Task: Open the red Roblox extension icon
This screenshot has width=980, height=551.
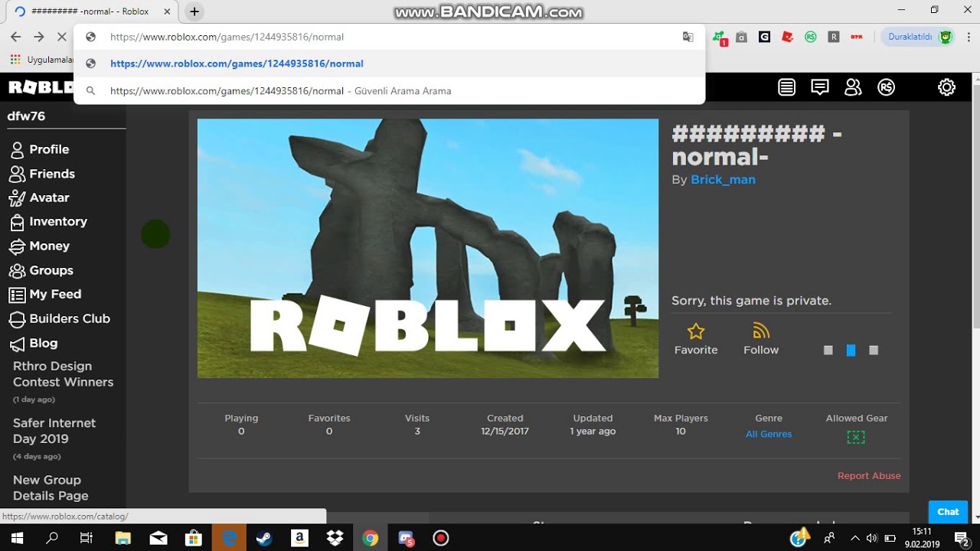Action: tap(787, 37)
